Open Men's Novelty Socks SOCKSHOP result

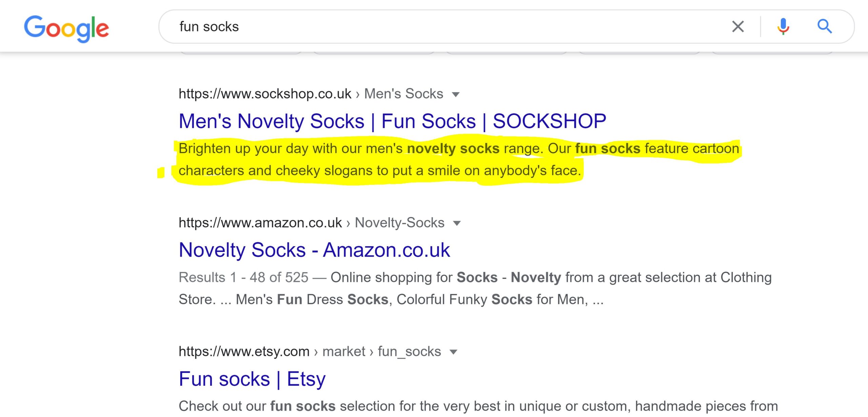pos(392,121)
